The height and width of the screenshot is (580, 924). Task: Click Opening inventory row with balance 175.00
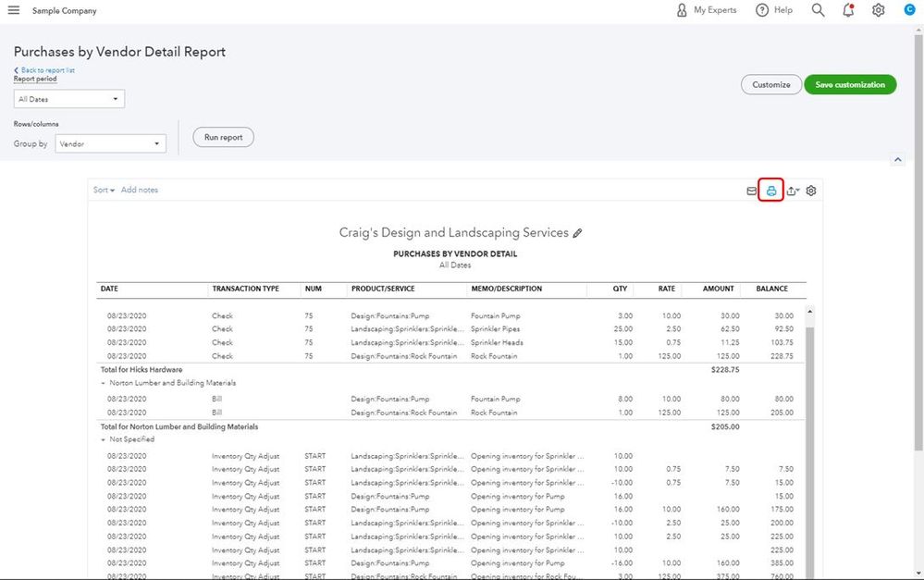click(450, 510)
